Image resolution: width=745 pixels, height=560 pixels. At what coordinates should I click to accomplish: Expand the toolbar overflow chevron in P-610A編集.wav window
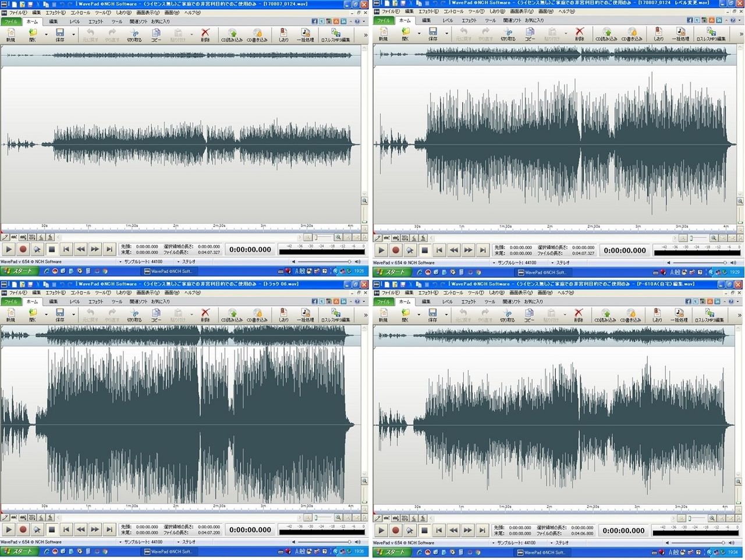(739, 316)
